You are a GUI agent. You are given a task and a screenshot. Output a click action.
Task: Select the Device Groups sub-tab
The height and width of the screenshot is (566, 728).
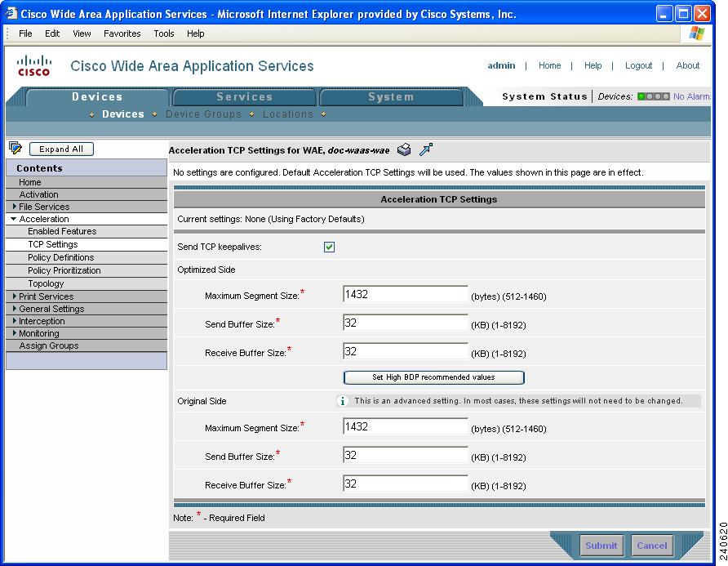point(203,114)
